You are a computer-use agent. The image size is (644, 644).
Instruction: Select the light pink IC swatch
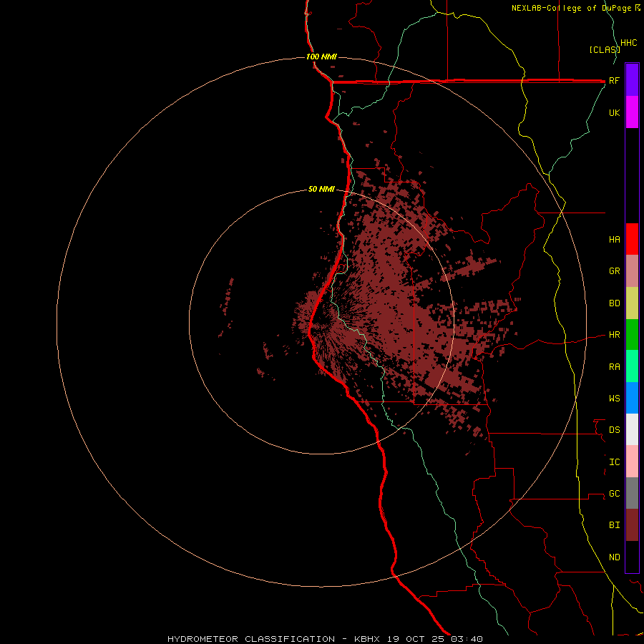632,462
